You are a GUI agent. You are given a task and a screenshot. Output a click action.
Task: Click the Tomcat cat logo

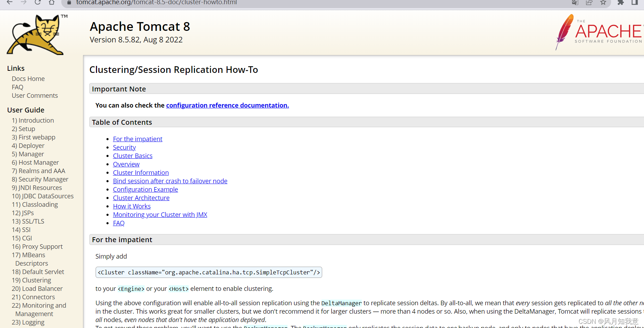coord(37,34)
